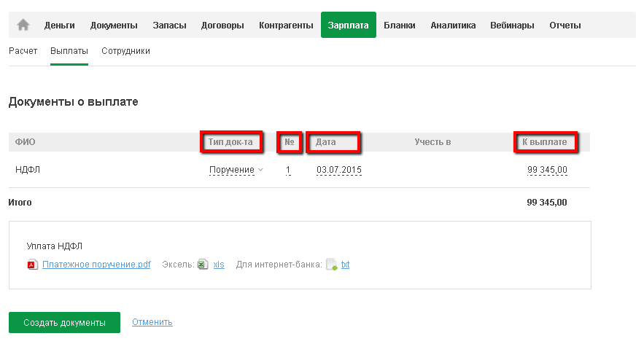The width and height of the screenshot is (644, 344).
Task: Click the Отменить link
Action: 152,322
